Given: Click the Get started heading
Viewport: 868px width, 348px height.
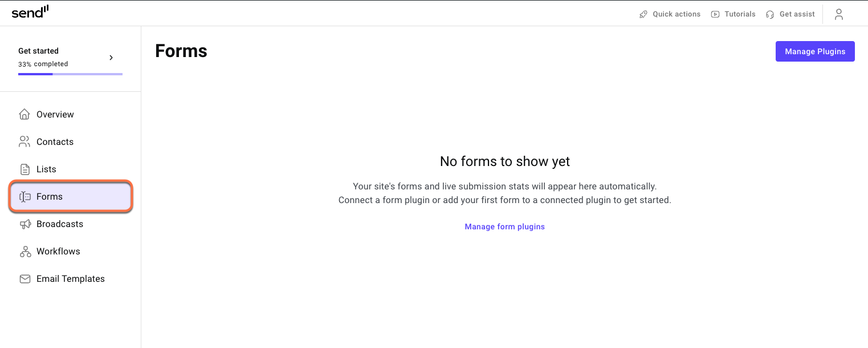Looking at the screenshot, I should tap(38, 51).
